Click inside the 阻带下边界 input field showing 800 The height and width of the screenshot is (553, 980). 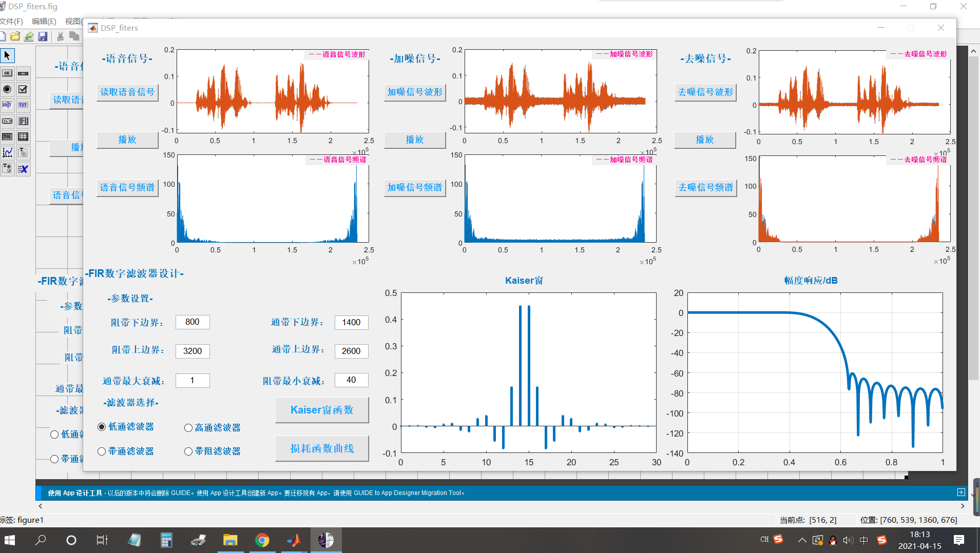[192, 322]
